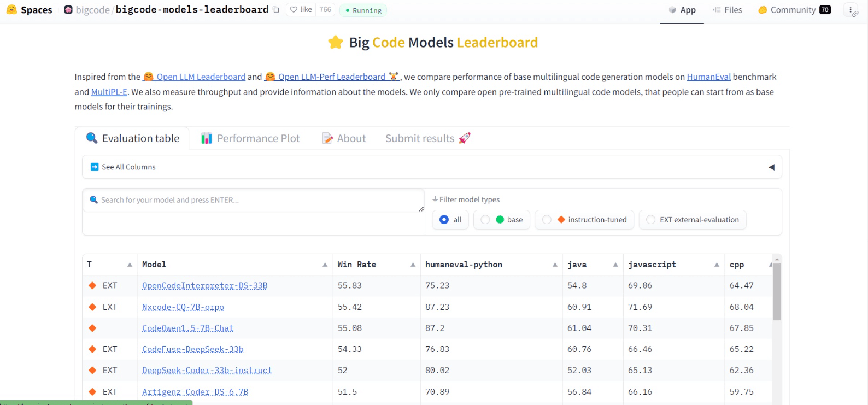Open the MultiPL-E link

coord(109,92)
